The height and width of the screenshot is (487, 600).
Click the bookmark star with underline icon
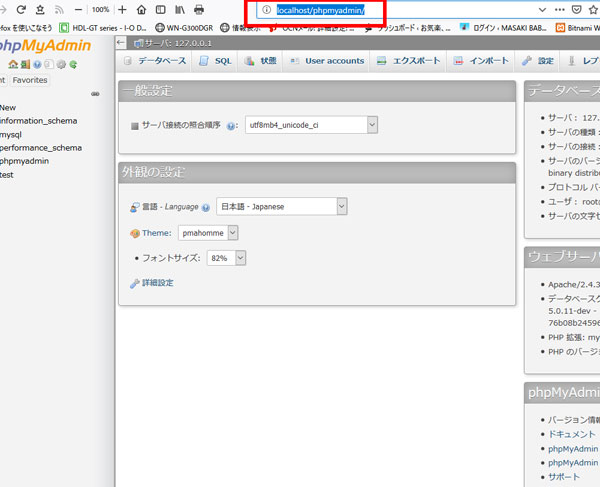[x=40, y=10]
